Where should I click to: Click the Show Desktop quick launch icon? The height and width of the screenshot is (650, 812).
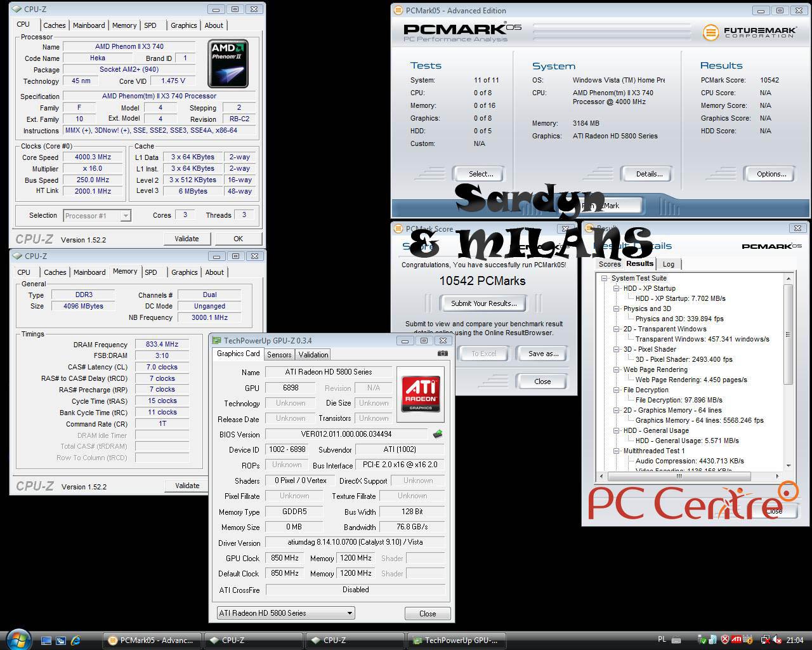click(46, 640)
